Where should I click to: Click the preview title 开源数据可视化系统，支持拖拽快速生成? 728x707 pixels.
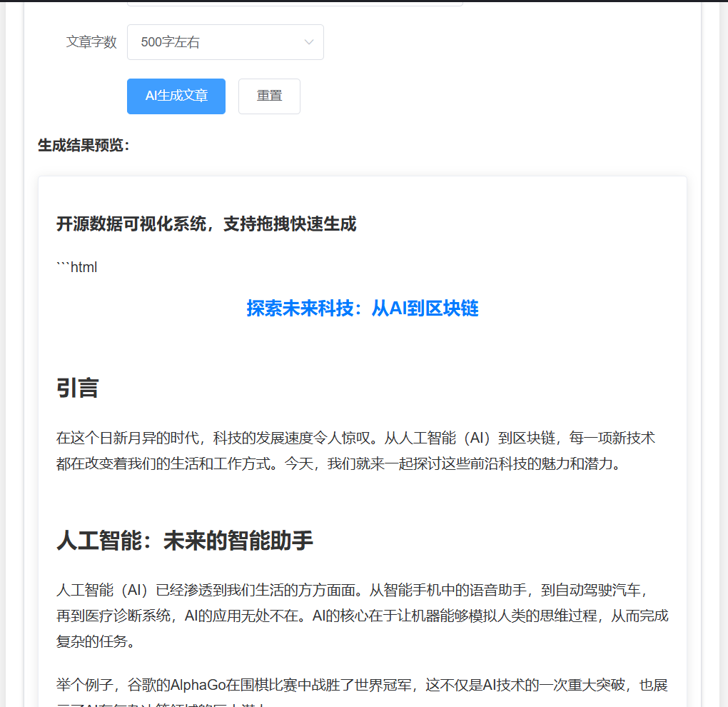point(206,224)
